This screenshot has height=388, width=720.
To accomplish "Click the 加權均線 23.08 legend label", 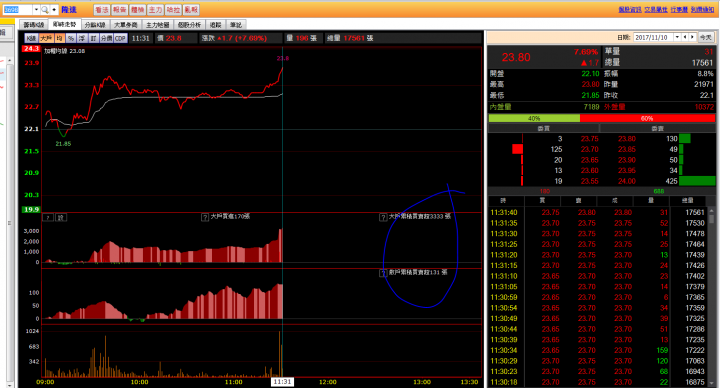I will pos(64,51).
